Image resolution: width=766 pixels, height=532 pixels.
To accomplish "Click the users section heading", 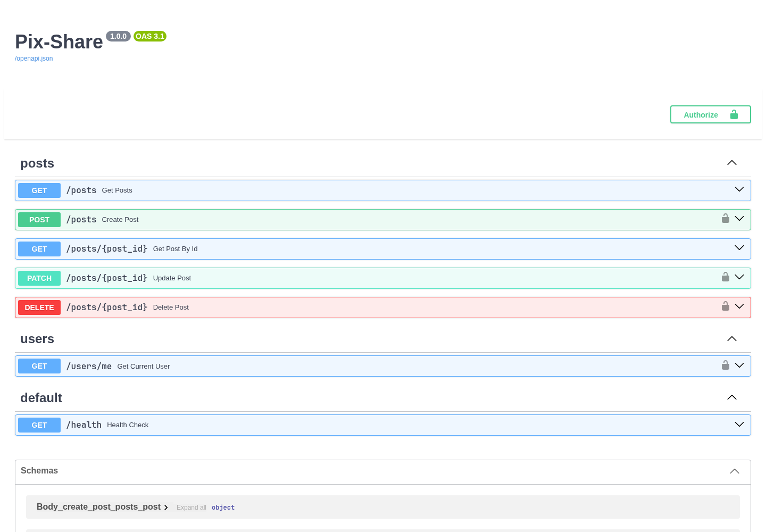I will point(37,339).
